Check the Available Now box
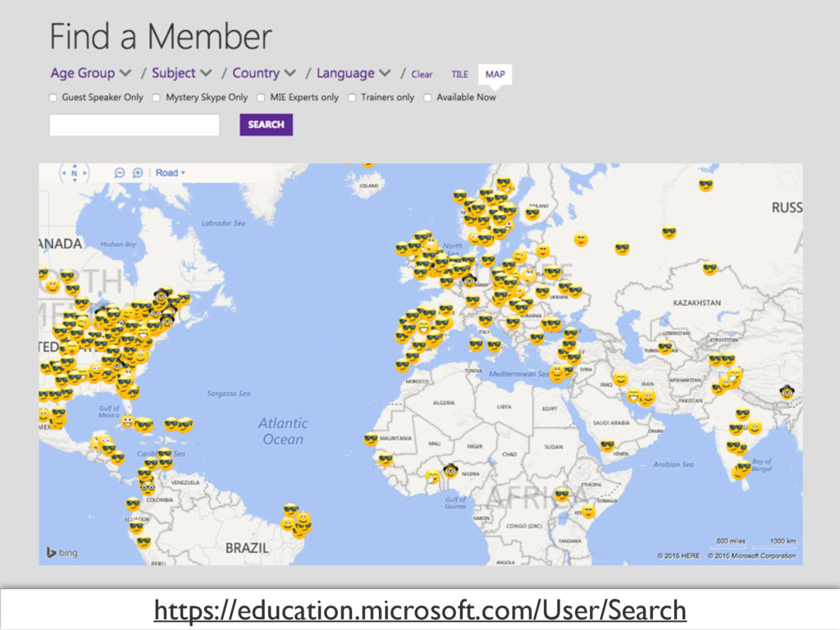 (x=427, y=98)
